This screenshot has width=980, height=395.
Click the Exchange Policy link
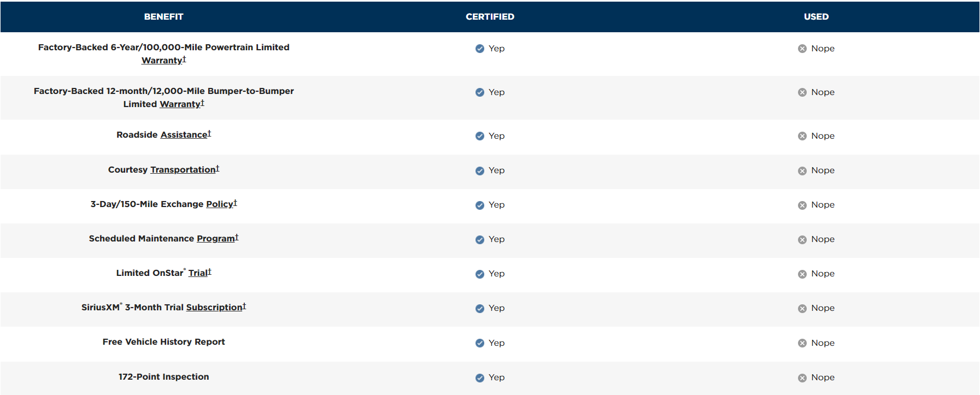click(220, 204)
